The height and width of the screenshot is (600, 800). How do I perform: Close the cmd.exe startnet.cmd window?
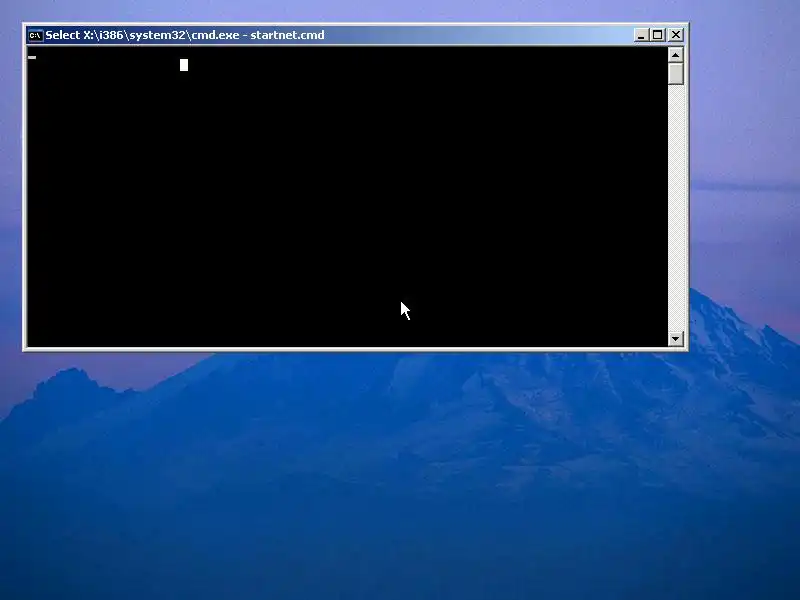tap(676, 35)
